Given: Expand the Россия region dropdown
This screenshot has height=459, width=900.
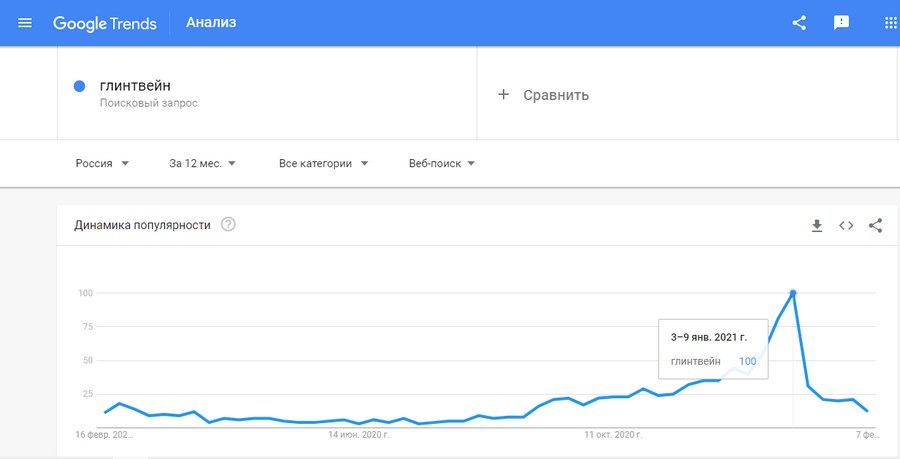Looking at the screenshot, I should pos(102,164).
